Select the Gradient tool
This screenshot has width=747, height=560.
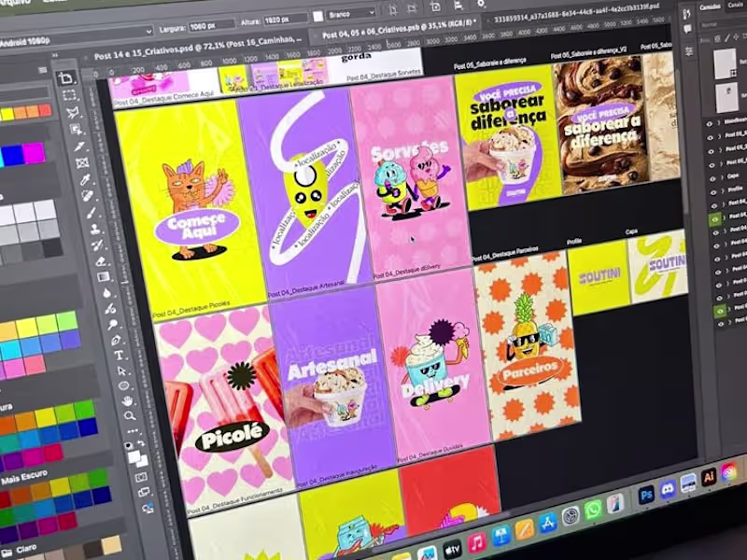[x=104, y=276]
